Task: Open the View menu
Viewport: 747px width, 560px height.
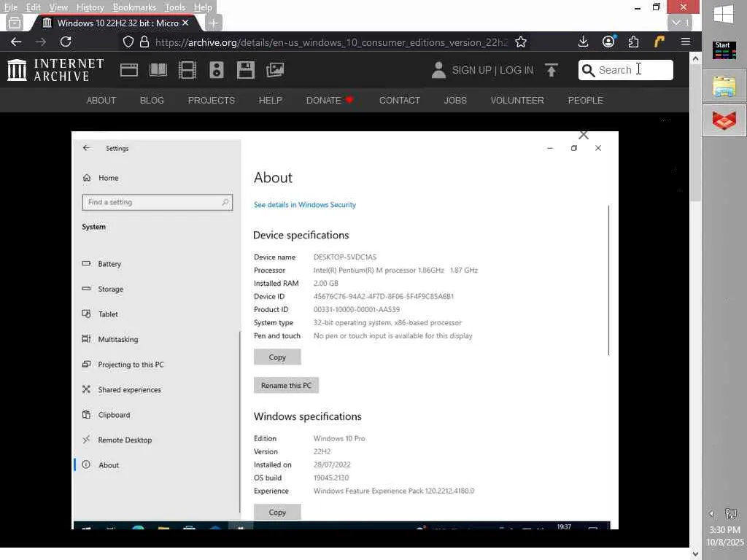Action: click(58, 7)
